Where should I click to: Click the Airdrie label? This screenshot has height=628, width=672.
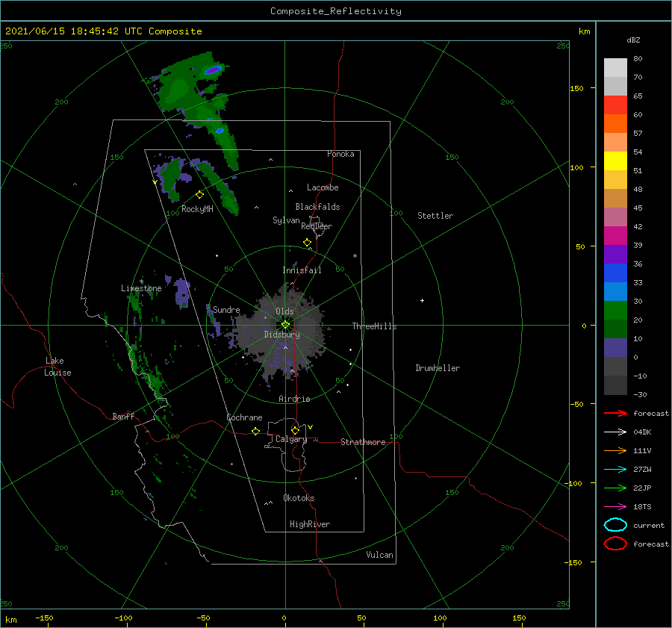[294, 399]
